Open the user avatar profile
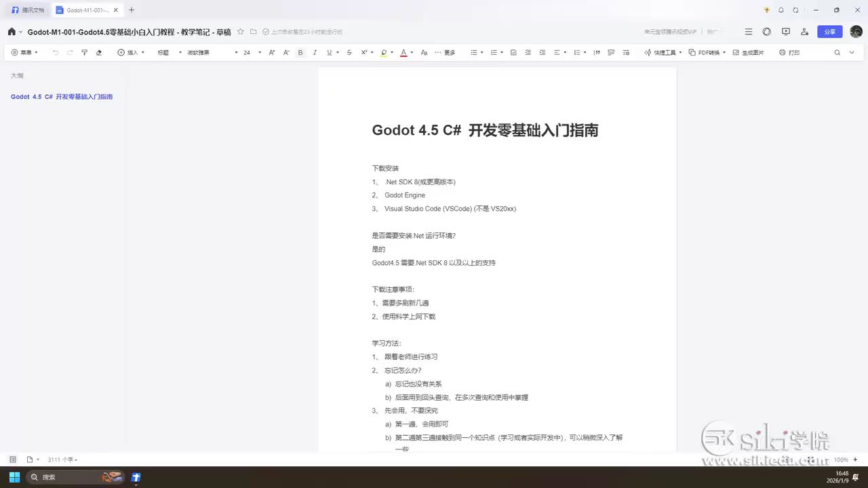This screenshot has width=868, height=488. [x=855, y=32]
